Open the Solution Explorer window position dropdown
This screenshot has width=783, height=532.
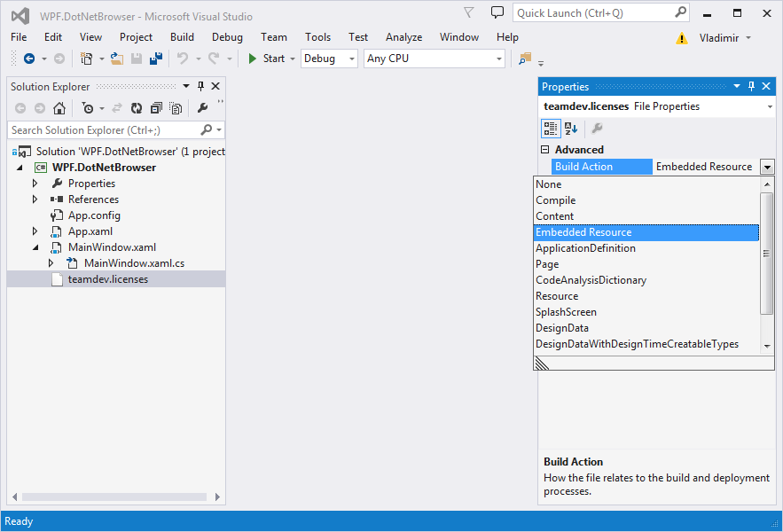coord(186,86)
